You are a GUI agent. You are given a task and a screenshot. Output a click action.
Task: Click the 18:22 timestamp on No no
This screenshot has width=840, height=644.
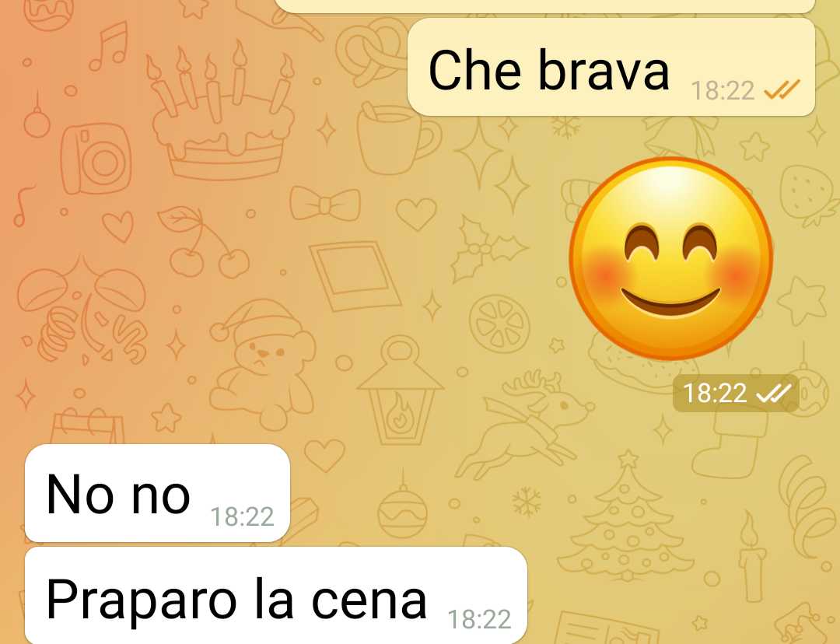click(242, 517)
